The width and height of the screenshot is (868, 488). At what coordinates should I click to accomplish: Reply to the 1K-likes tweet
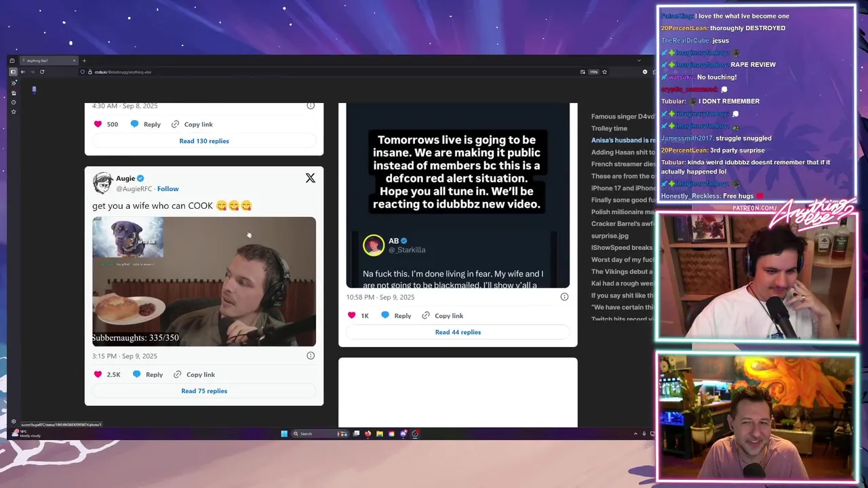pos(396,315)
